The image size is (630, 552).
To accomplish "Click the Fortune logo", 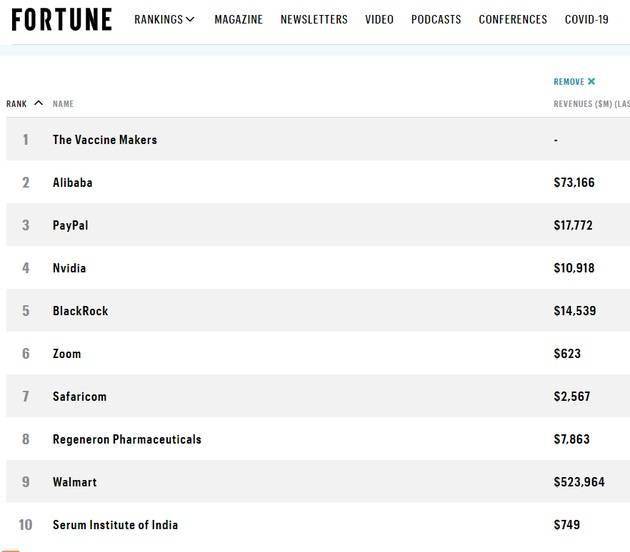I will pos(61,20).
